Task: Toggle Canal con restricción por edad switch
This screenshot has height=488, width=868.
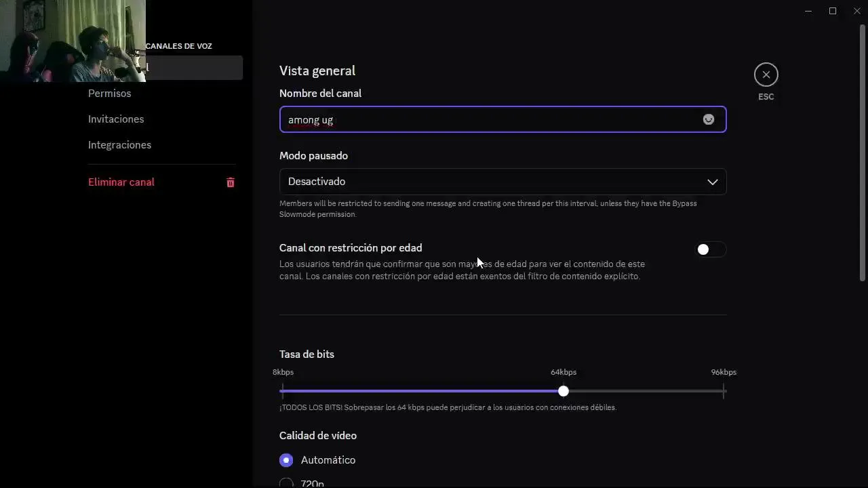Action: (x=710, y=249)
